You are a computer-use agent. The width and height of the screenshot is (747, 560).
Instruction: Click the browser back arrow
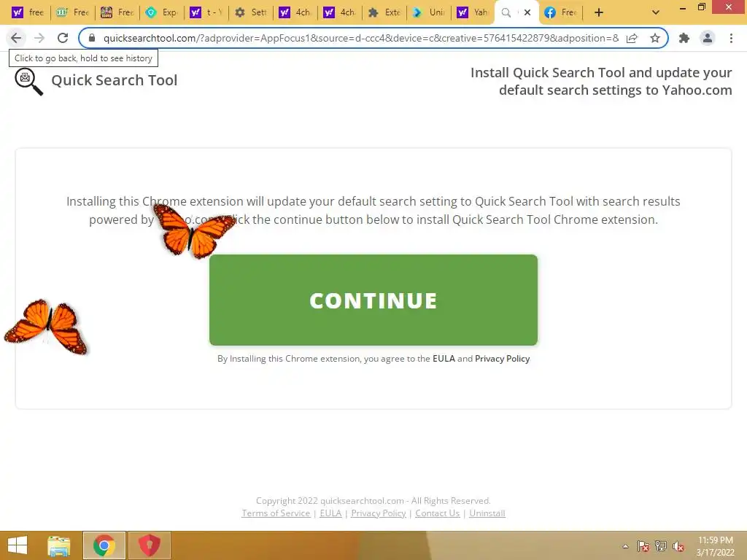[16, 38]
